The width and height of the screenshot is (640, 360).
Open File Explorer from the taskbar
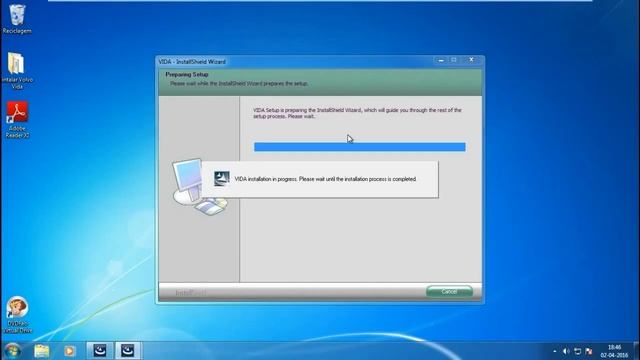(42, 351)
